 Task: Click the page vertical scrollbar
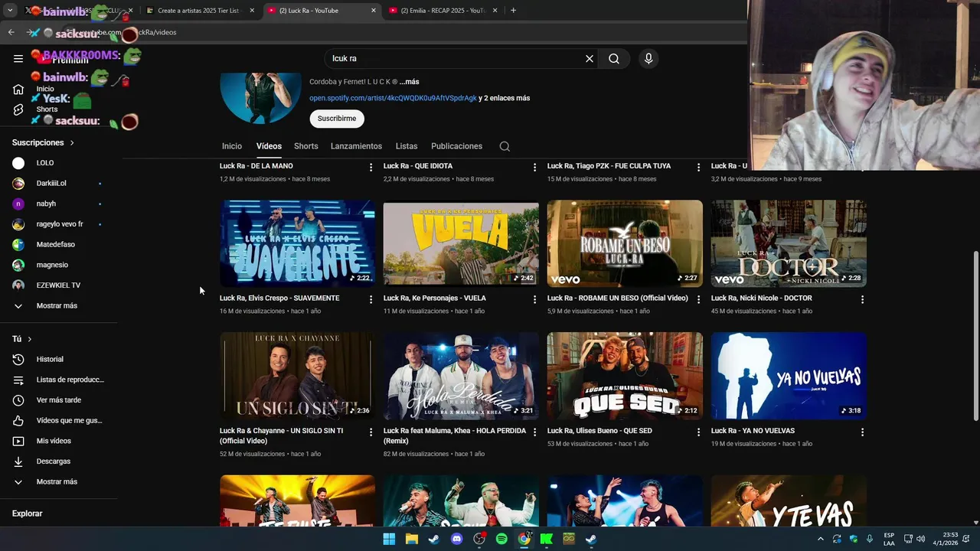click(x=975, y=335)
